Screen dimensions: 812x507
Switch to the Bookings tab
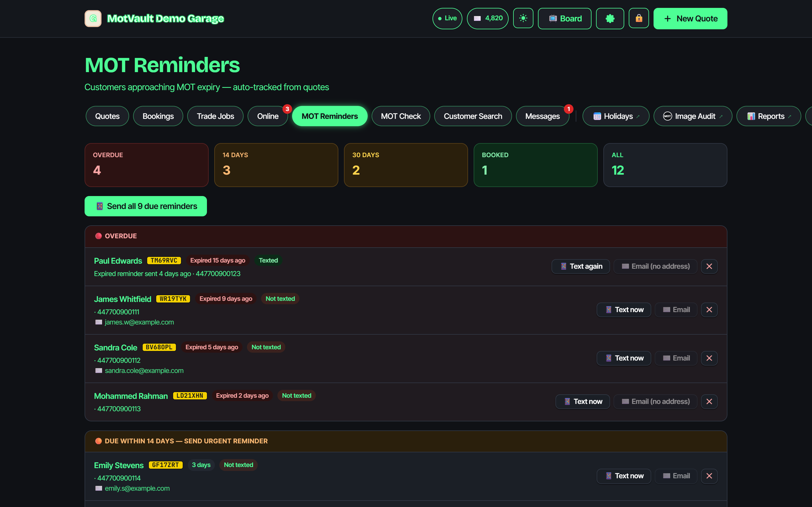(x=158, y=116)
